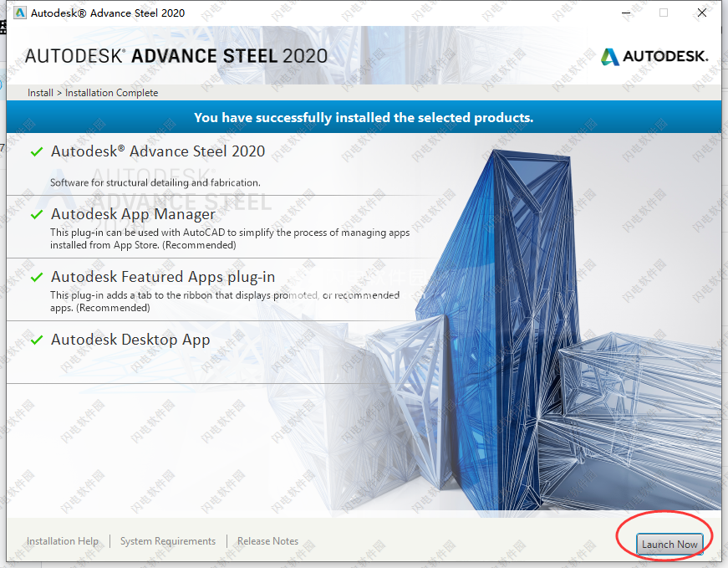
Task: Click the Autodesk logo in header
Action: pos(654,56)
